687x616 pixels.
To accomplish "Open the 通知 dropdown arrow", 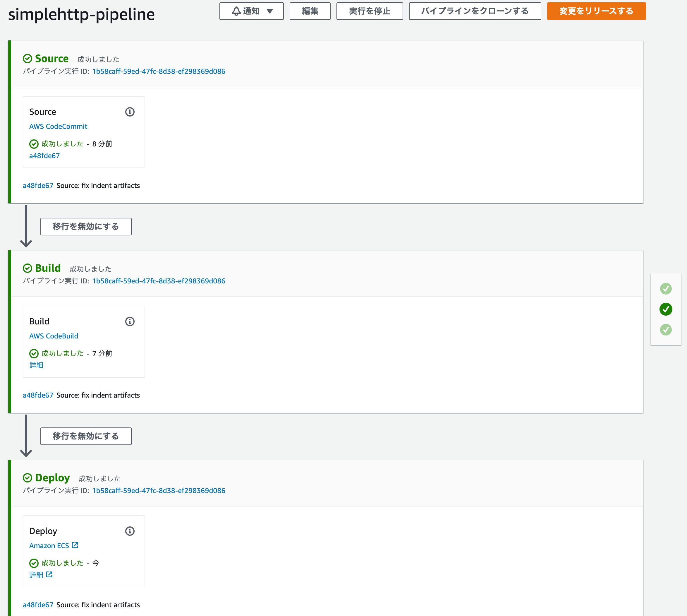I will pyautogui.click(x=269, y=11).
